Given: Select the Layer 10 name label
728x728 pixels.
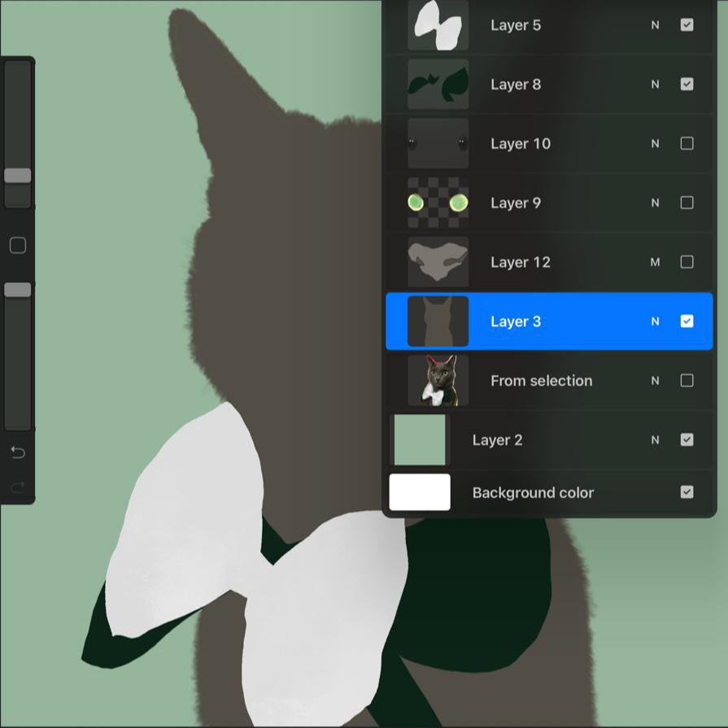Looking at the screenshot, I should [x=521, y=143].
